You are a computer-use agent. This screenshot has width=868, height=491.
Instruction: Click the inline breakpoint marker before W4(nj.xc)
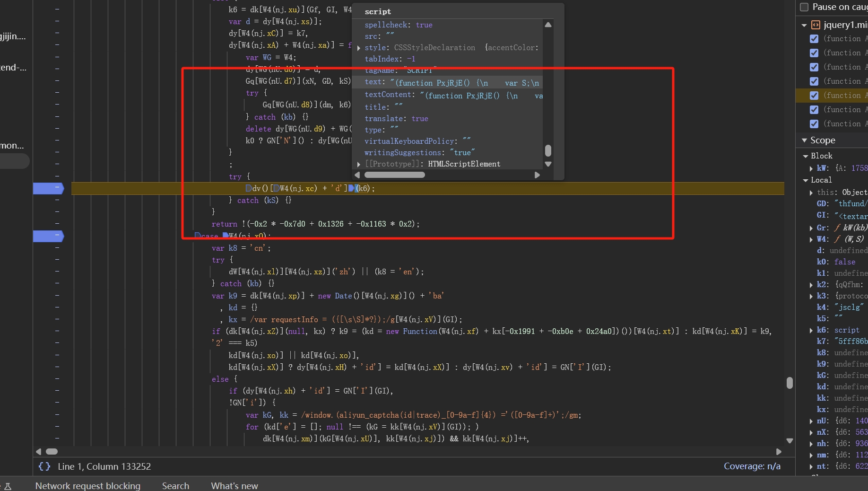pyautogui.click(x=277, y=188)
